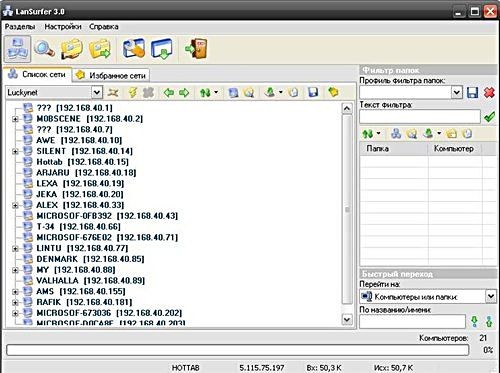Click the document page icon in filter toolbar

[x=467, y=134]
